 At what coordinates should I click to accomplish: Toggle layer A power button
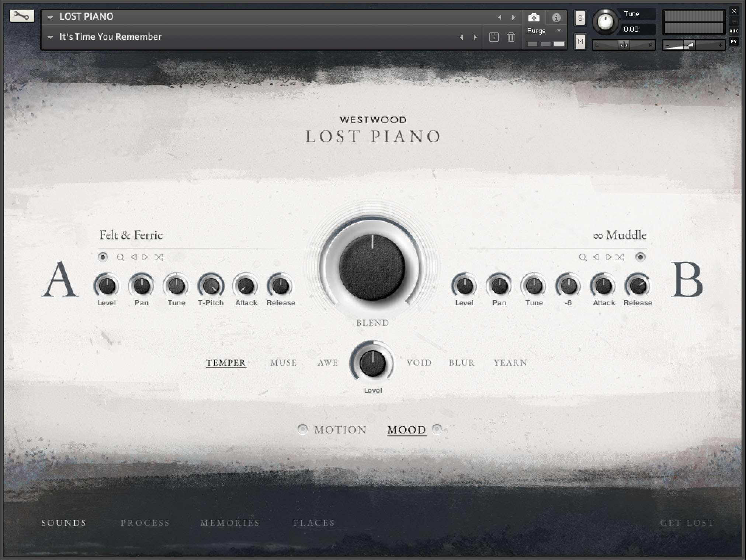click(x=103, y=257)
